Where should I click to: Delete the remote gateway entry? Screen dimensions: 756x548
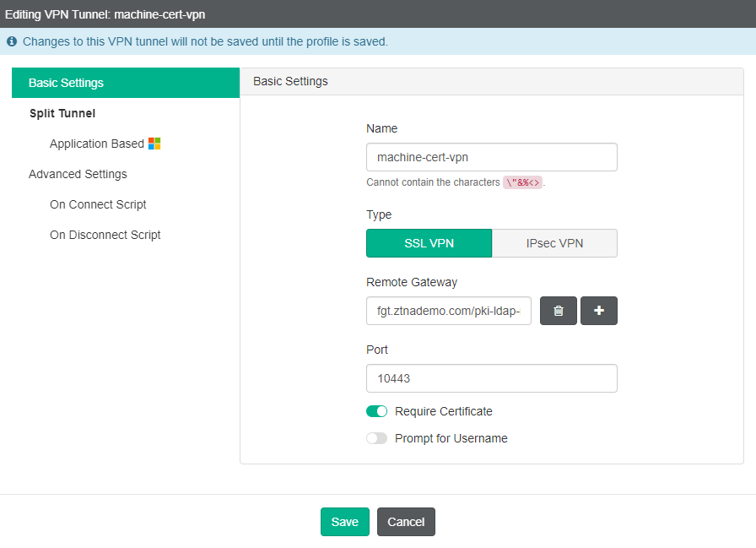click(x=558, y=311)
